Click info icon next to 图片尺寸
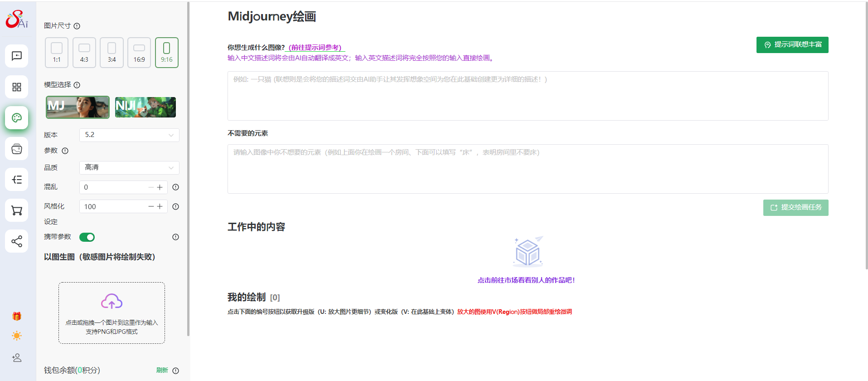 point(77,26)
